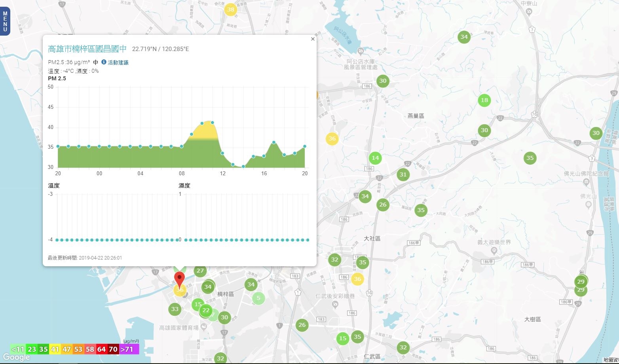
Task: Click the 最後更新時間 2019-04-22 timestamp
Action: tap(85, 258)
